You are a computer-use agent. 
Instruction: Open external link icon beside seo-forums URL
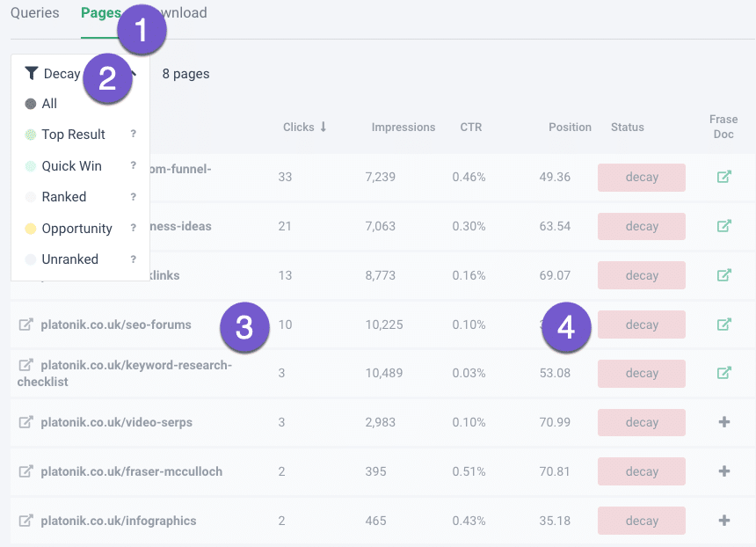26,325
